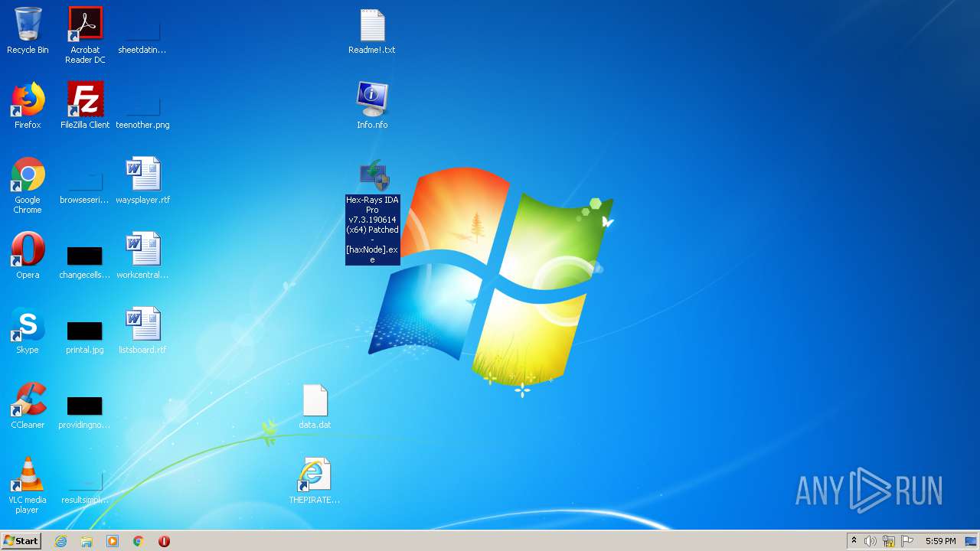The image size is (980, 551).
Task: Open Windows Explorer from taskbar
Action: coord(87,541)
